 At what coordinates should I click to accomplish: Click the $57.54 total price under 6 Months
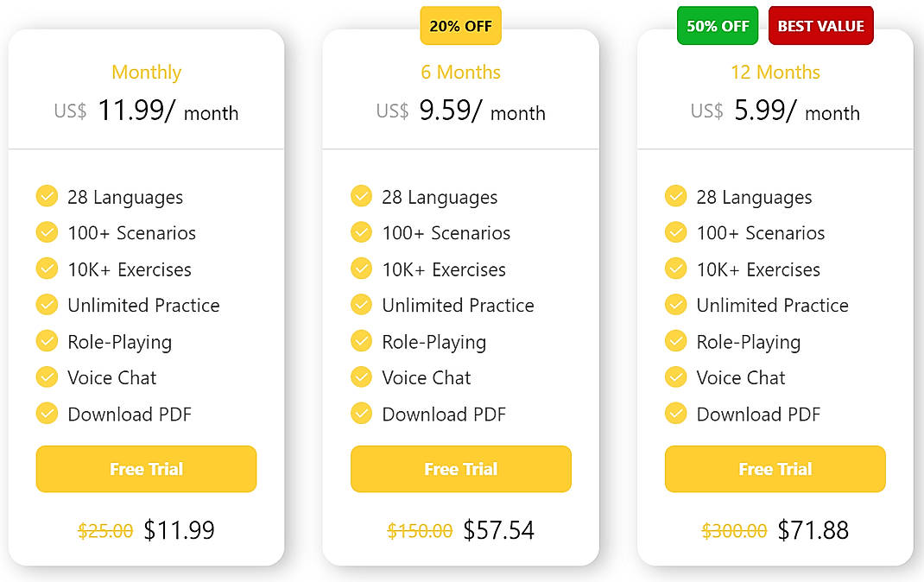(499, 530)
